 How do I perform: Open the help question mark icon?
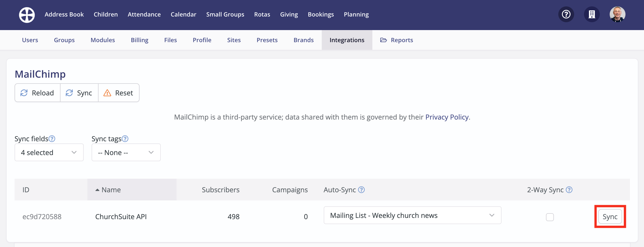[x=566, y=14]
